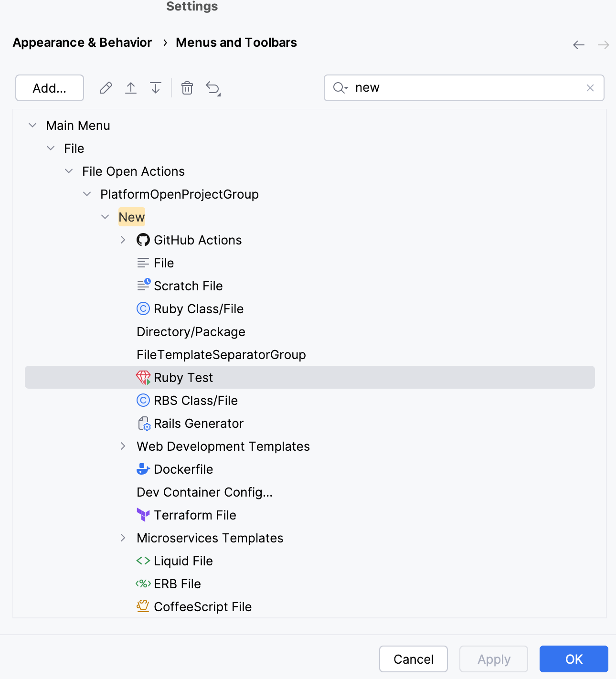Click the move-up arrow toolbar icon
The height and width of the screenshot is (679, 616).
pyautogui.click(x=131, y=88)
